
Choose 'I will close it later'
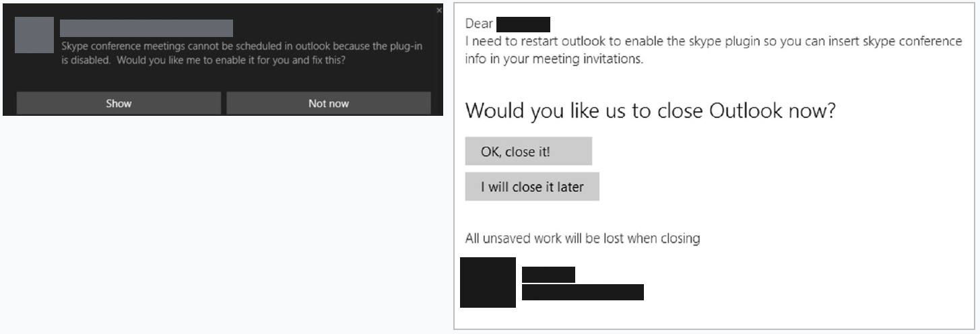[531, 187]
